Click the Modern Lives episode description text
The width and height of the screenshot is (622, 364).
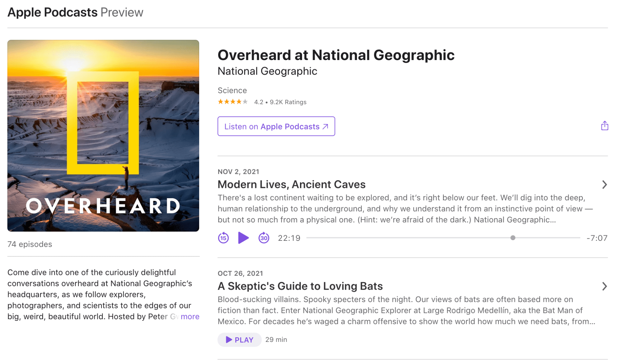coord(405,209)
